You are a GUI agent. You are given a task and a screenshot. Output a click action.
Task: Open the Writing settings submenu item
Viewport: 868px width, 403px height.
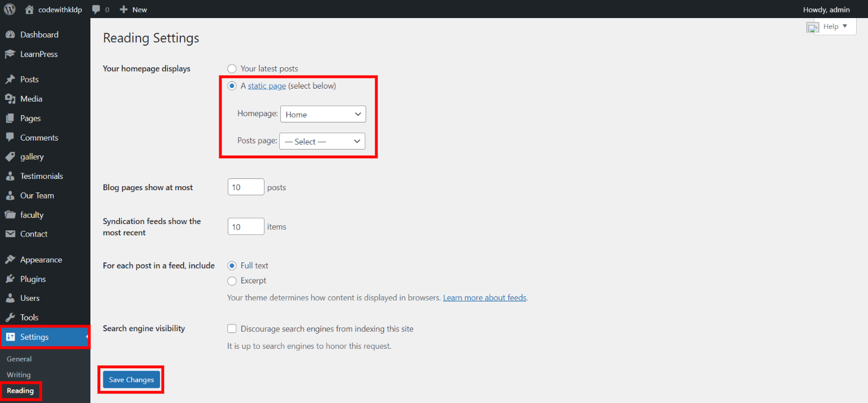(x=19, y=375)
